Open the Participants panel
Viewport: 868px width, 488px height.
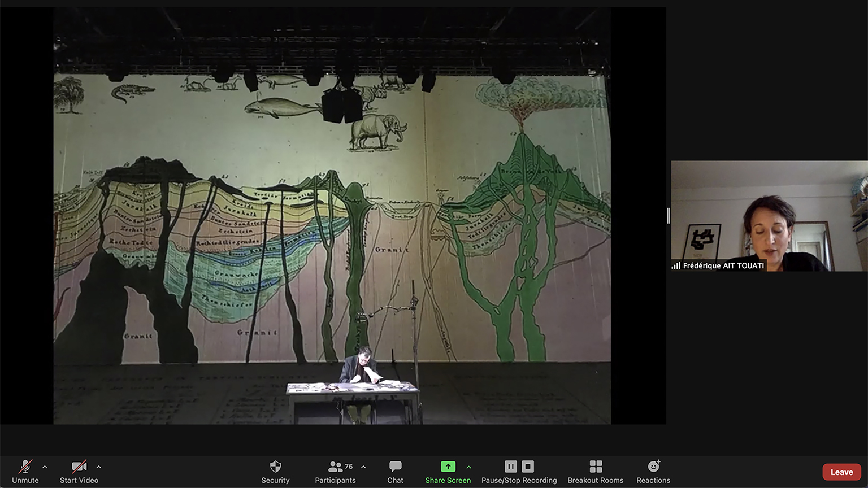335,471
